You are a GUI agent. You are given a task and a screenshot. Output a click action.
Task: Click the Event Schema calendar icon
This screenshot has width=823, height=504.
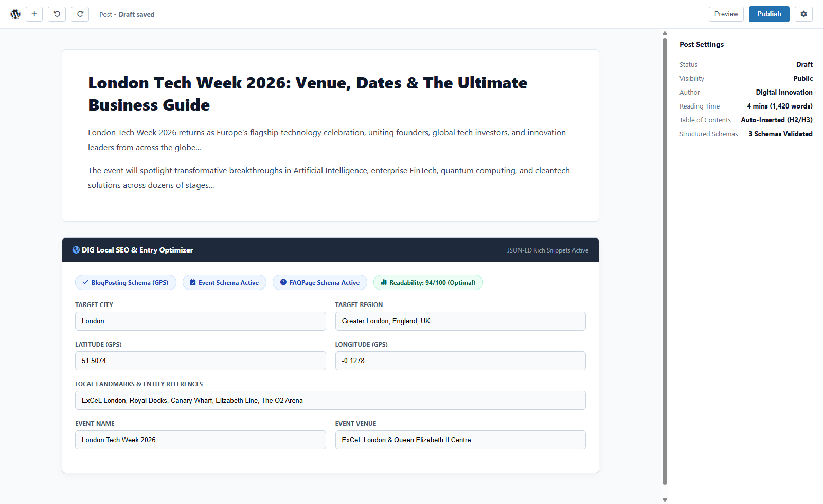tap(193, 282)
